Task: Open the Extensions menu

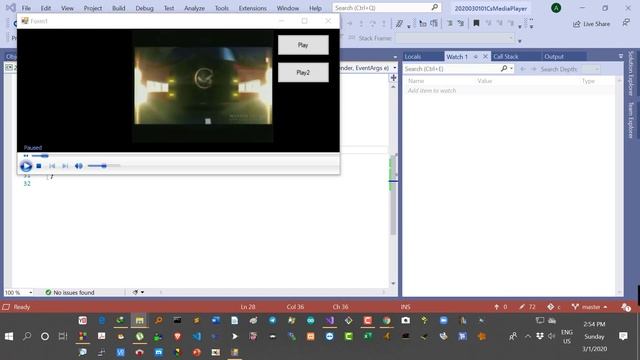Action: [253, 8]
